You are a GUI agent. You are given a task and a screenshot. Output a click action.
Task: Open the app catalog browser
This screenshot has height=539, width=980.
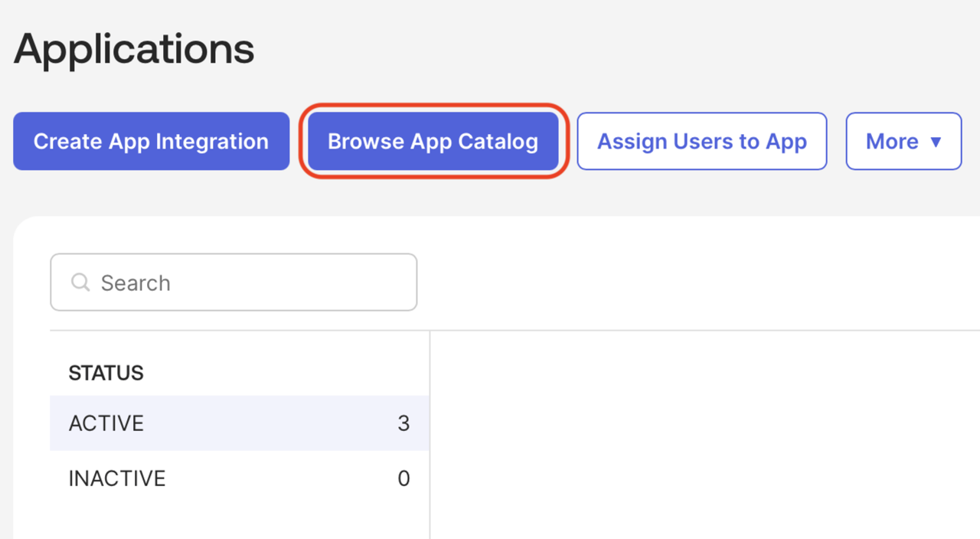(433, 141)
